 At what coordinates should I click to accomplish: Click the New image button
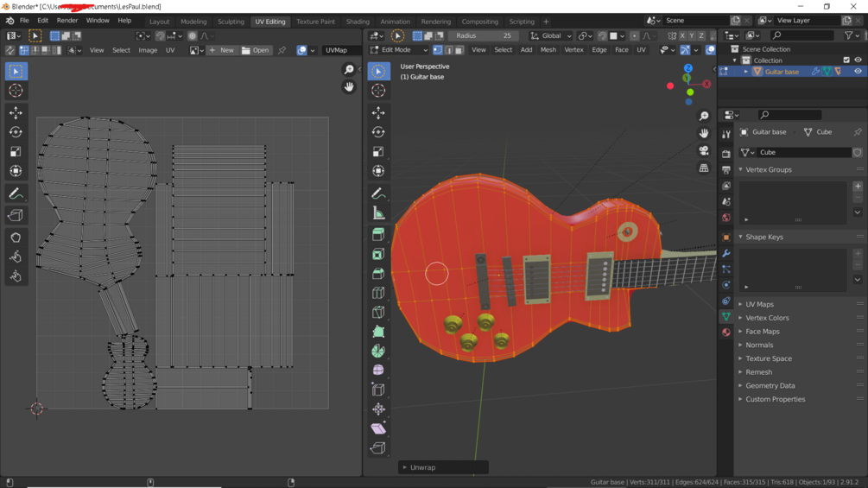[x=221, y=50]
